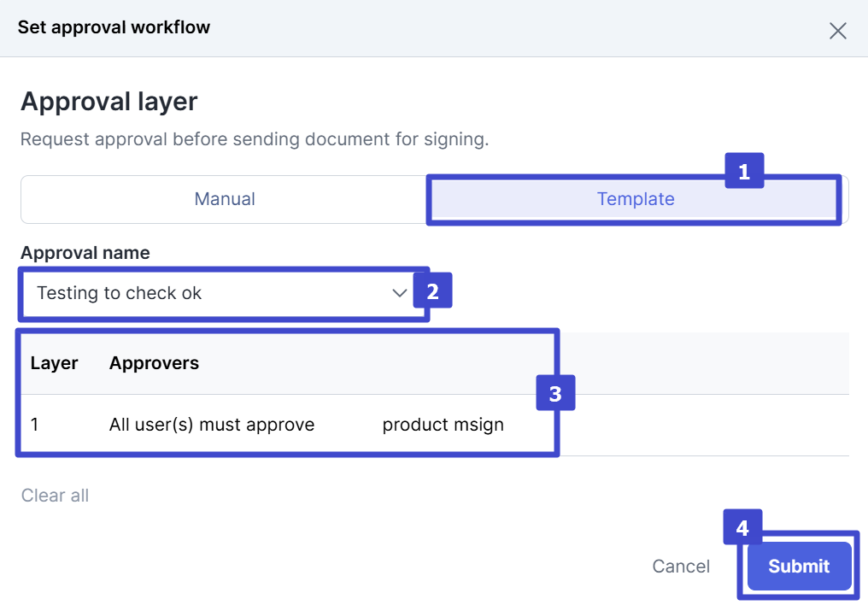Click the 'Approval name' field label
The width and height of the screenshot is (868, 605).
click(x=85, y=253)
